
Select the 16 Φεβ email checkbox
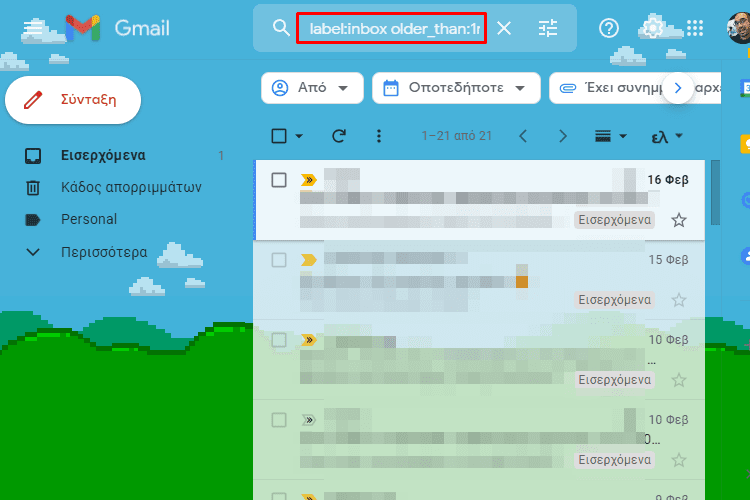[279, 180]
